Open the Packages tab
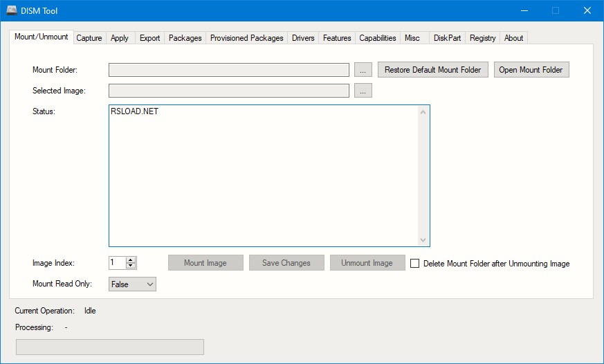The image size is (604, 364). 185,38
